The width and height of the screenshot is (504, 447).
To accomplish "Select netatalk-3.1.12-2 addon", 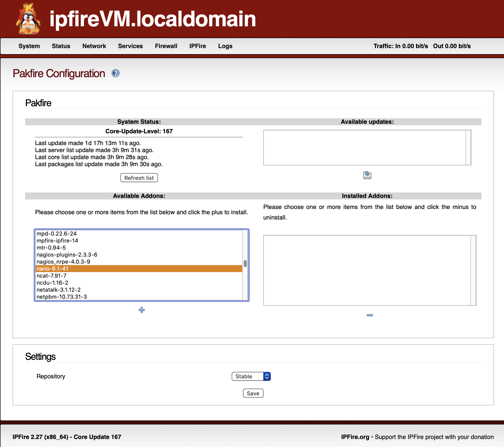I will (x=139, y=290).
